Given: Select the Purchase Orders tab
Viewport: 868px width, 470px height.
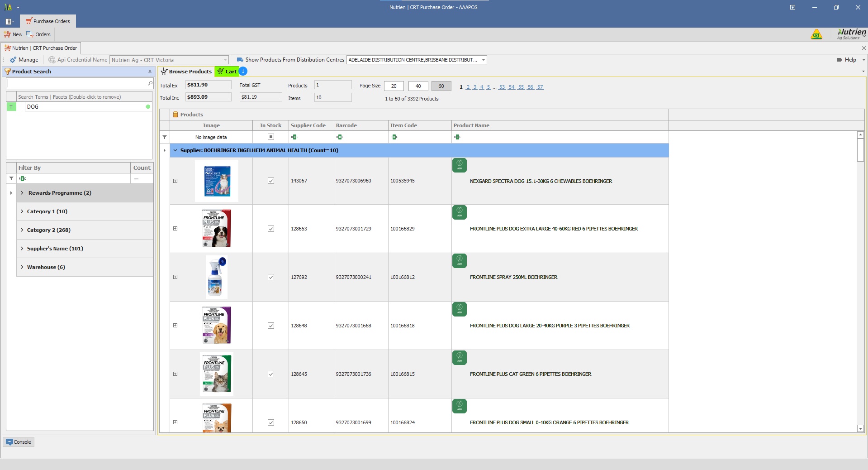Looking at the screenshot, I should tap(48, 21).
